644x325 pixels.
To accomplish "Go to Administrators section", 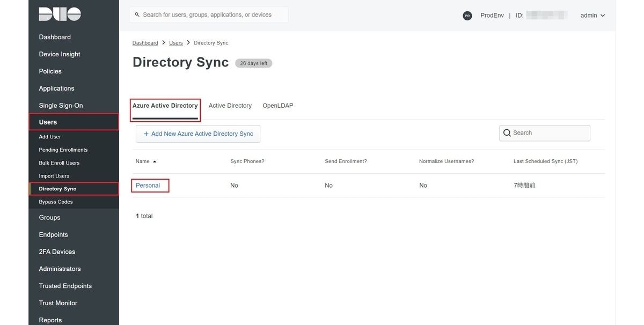I will (x=60, y=269).
